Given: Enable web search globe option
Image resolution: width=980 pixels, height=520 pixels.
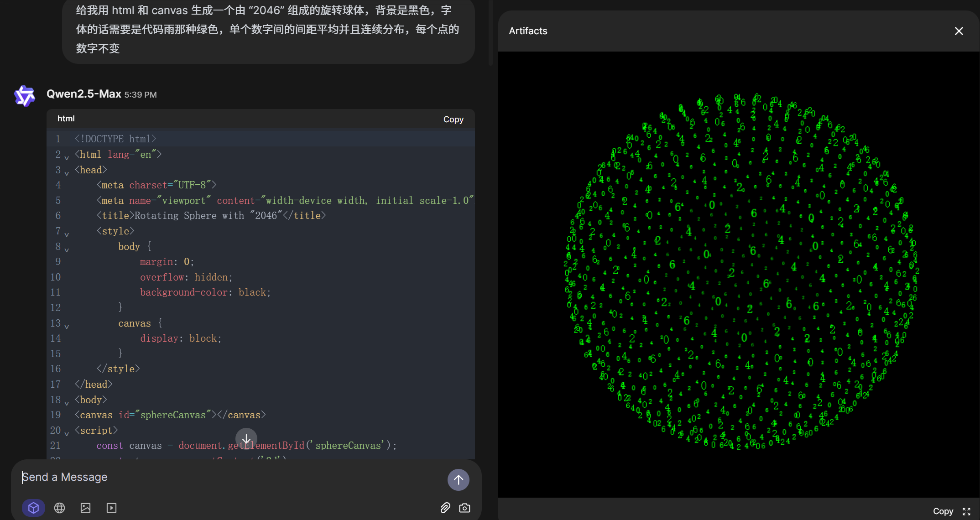Looking at the screenshot, I should pos(59,508).
